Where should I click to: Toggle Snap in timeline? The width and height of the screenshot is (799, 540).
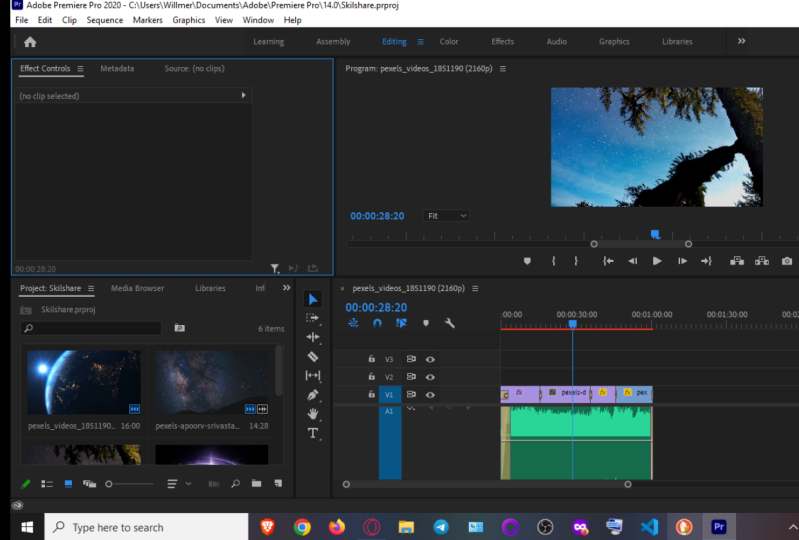click(377, 323)
